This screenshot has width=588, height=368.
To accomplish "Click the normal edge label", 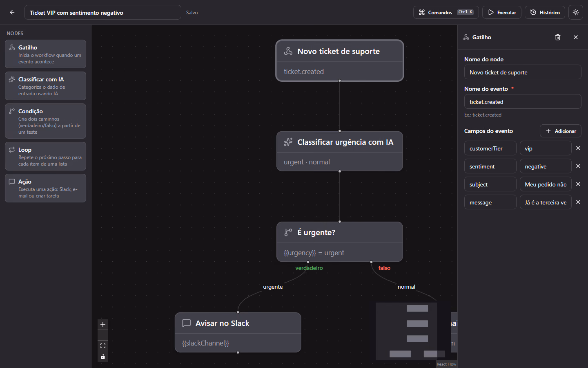I will pos(406,287).
